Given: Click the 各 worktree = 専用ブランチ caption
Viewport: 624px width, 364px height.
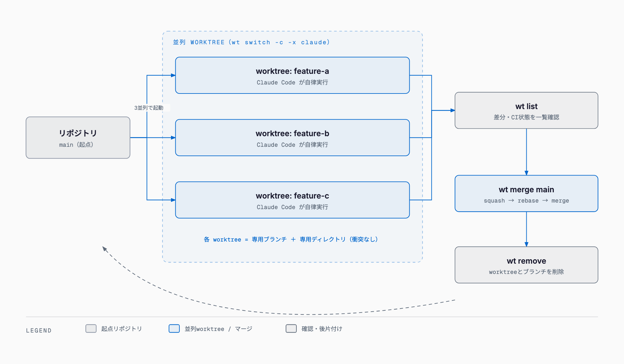Looking at the screenshot, I should [291, 239].
